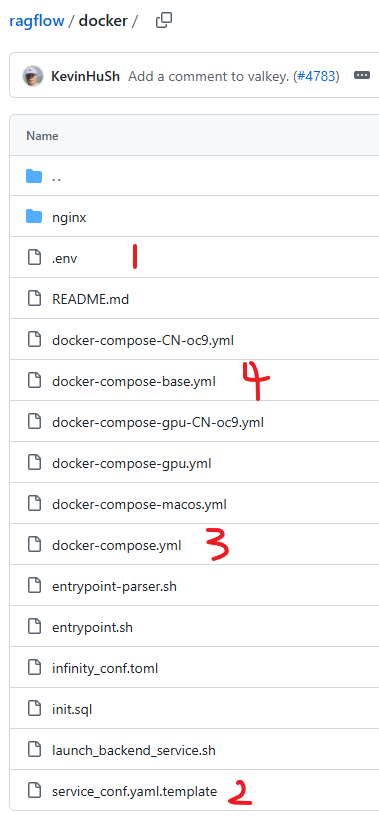Click the nginx folder icon
The width and height of the screenshot is (379, 825).
pyautogui.click(x=34, y=217)
